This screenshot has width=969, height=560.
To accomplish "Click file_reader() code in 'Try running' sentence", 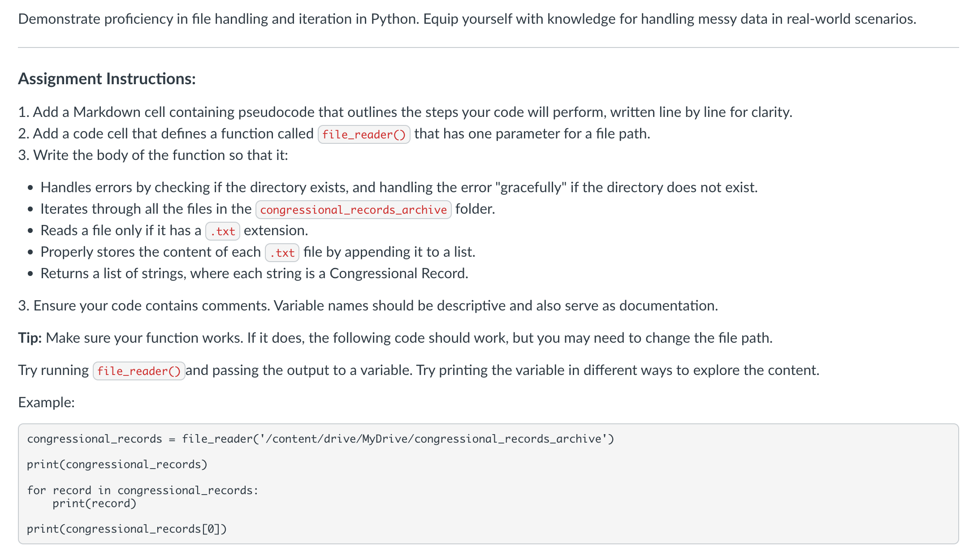I will pyautogui.click(x=138, y=371).
